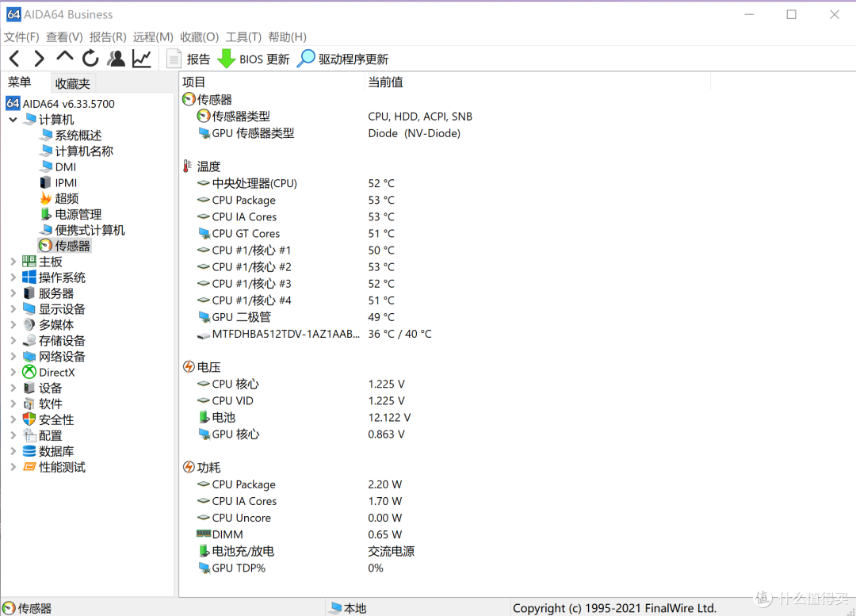This screenshot has width=856, height=616.
Task: Click the BIOS 更新 button
Action: tap(254, 59)
